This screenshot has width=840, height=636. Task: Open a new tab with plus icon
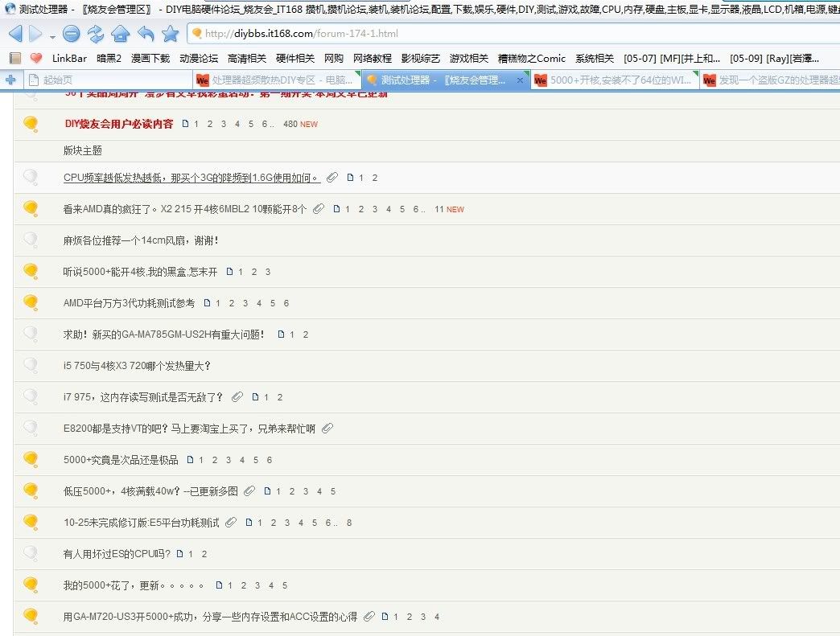pyautogui.click(x=10, y=80)
